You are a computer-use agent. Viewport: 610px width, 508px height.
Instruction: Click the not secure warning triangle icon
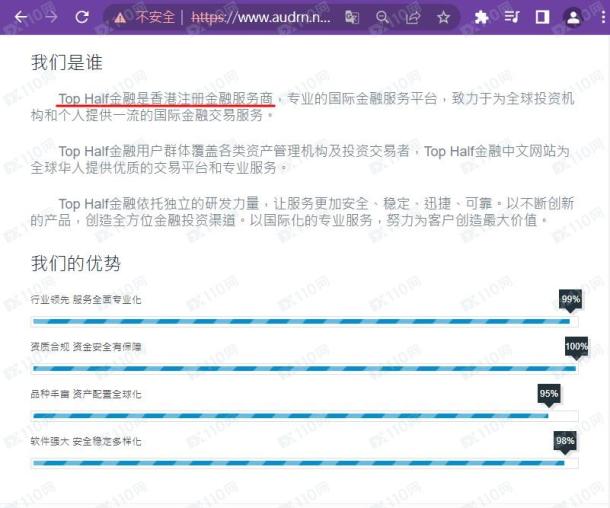coord(120,18)
